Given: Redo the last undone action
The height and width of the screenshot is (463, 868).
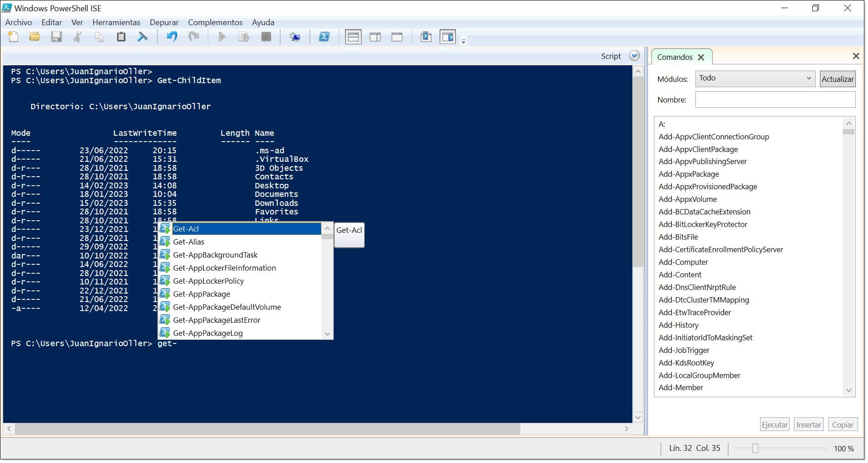Looking at the screenshot, I should click(194, 37).
